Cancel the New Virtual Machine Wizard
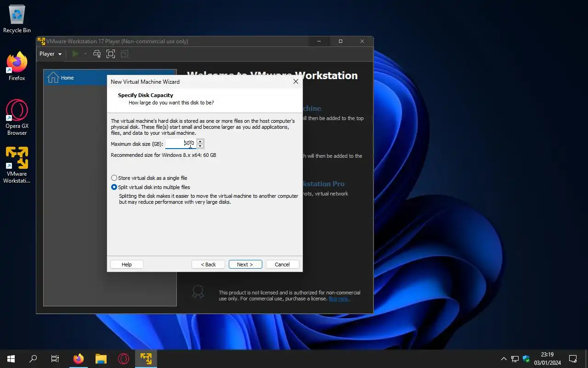Screen dimensions: 588x368 [x=283, y=264]
